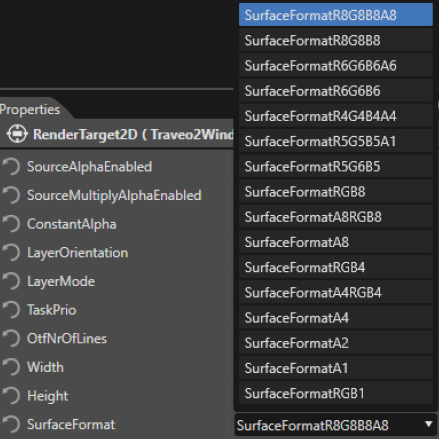Click the reset arrow beside ConstantAlpha
This screenshot has height=439, width=439.
(11, 224)
